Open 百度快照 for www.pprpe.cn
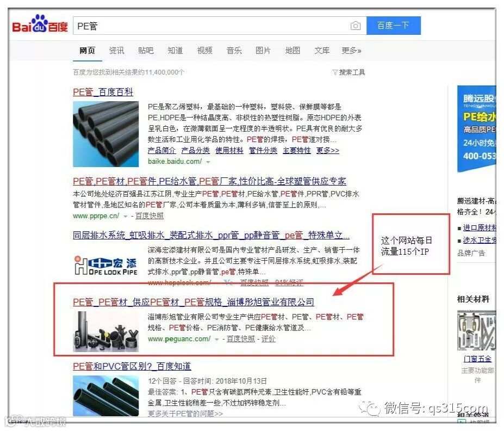 150,216
